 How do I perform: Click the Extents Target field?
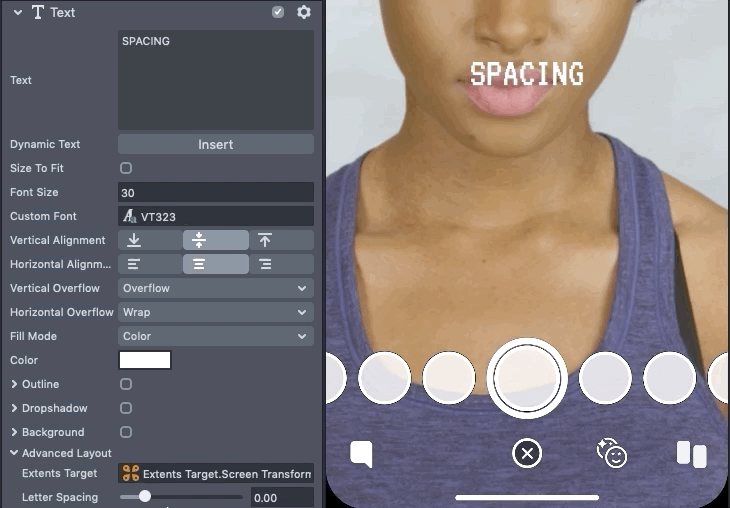coord(216,474)
